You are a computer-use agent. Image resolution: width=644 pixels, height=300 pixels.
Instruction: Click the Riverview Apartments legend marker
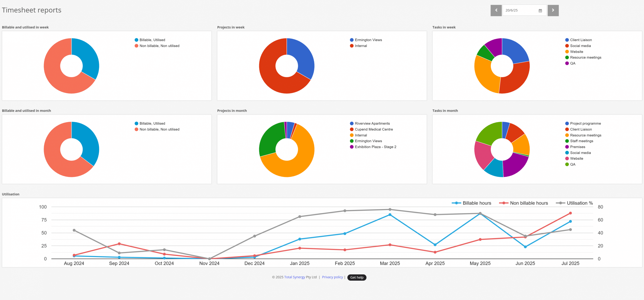pos(352,123)
